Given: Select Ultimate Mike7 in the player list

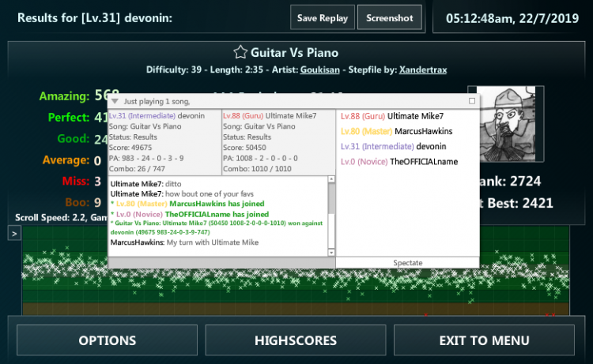Looking at the screenshot, I should tap(415, 116).
